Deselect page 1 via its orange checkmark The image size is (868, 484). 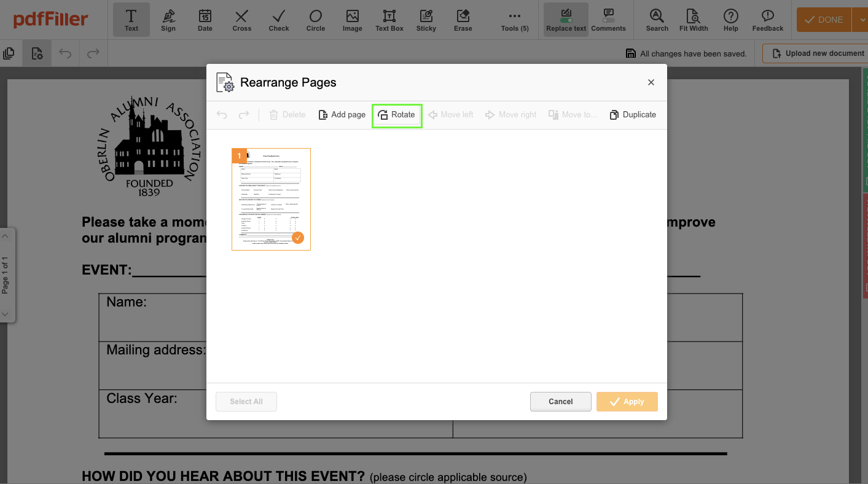coord(298,237)
